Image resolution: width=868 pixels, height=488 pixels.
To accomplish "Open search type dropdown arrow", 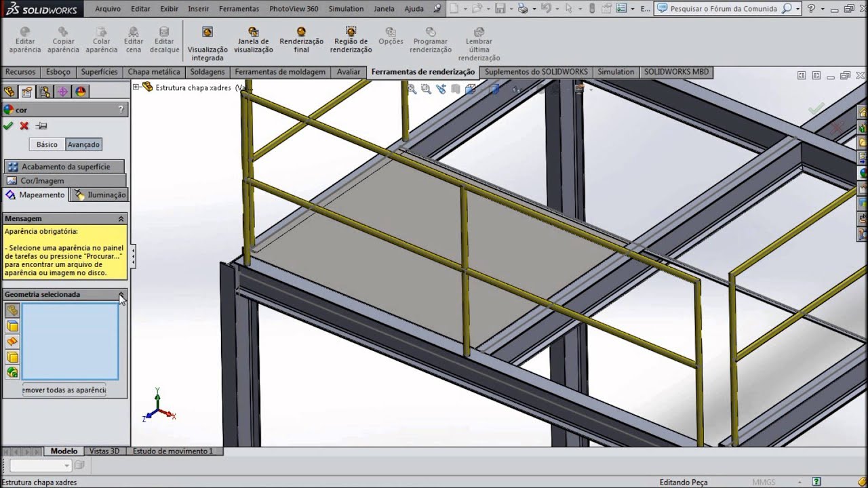I will point(798,9).
